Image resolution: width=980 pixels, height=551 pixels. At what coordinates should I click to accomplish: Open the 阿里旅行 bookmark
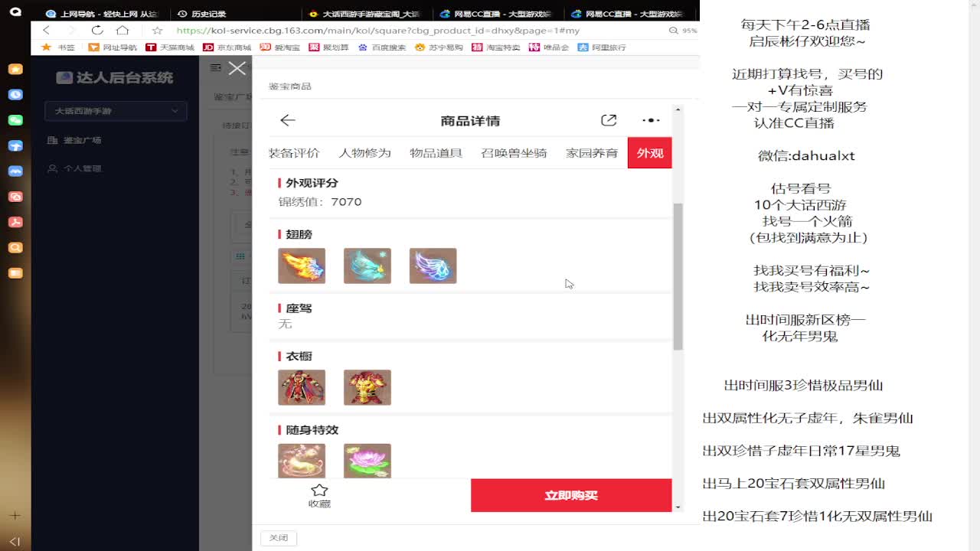point(602,47)
